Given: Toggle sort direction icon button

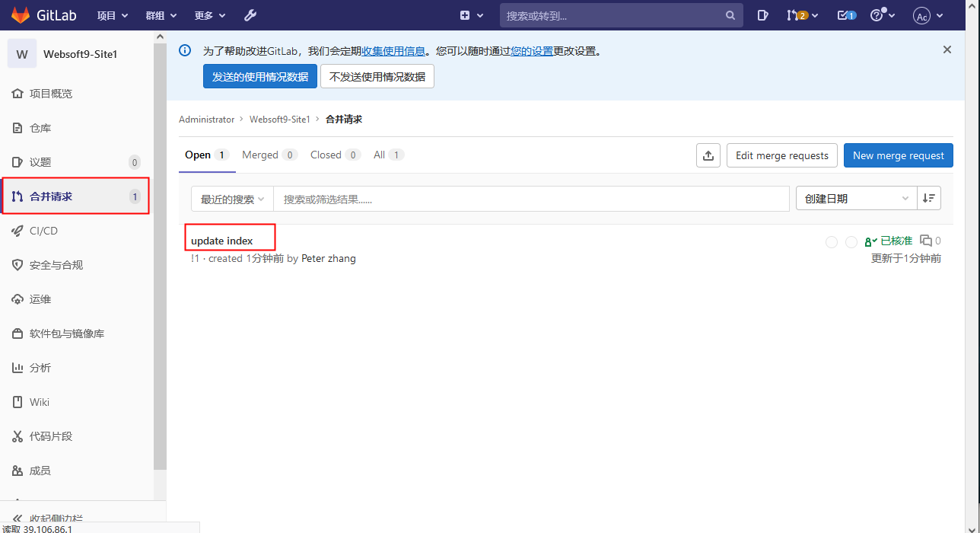Looking at the screenshot, I should [929, 199].
